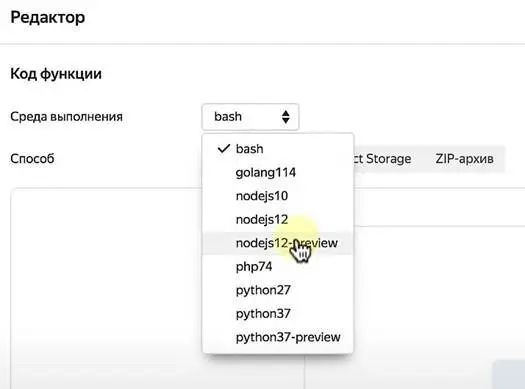
Task: Select python27 from the list
Action: point(278,290)
